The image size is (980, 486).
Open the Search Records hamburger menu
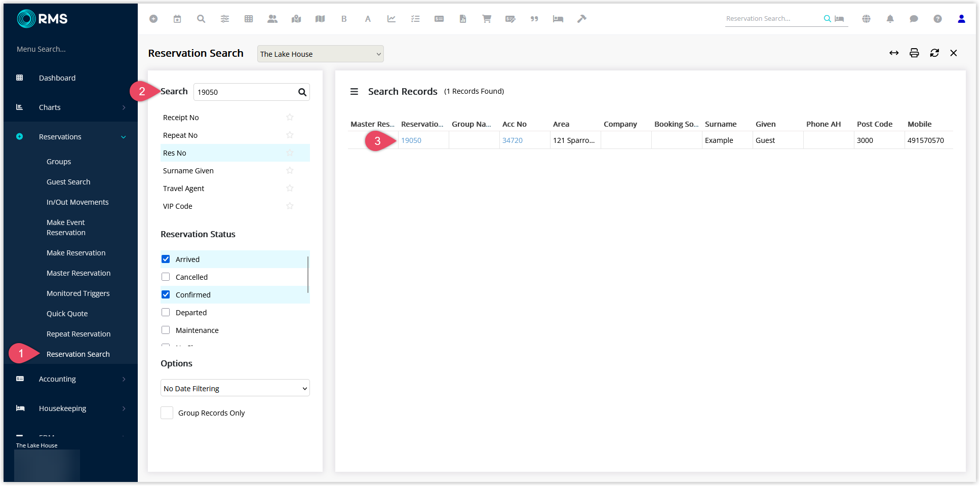pyautogui.click(x=354, y=92)
